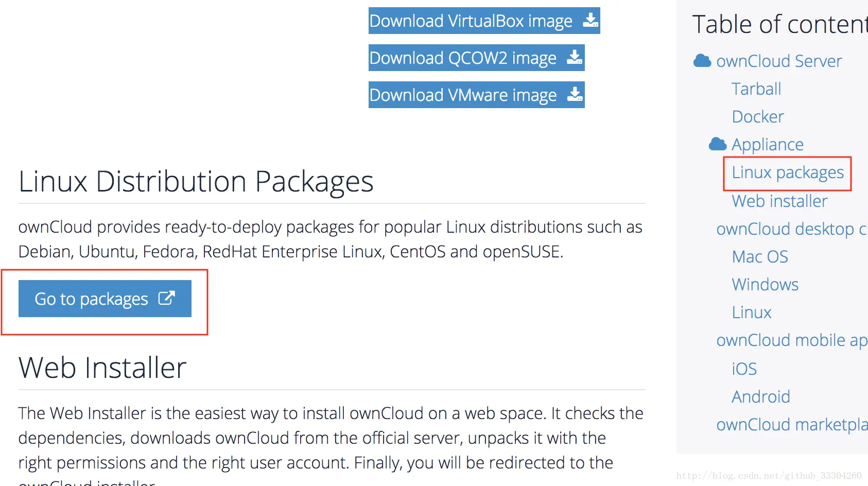Open ownCloud mobile apps contents link

click(x=792, y=340)
